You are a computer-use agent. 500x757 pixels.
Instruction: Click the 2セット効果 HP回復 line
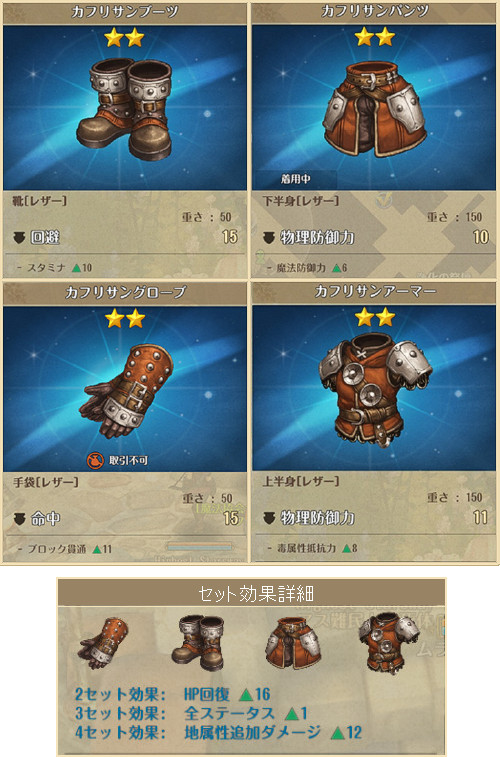(x=172, y=694)
